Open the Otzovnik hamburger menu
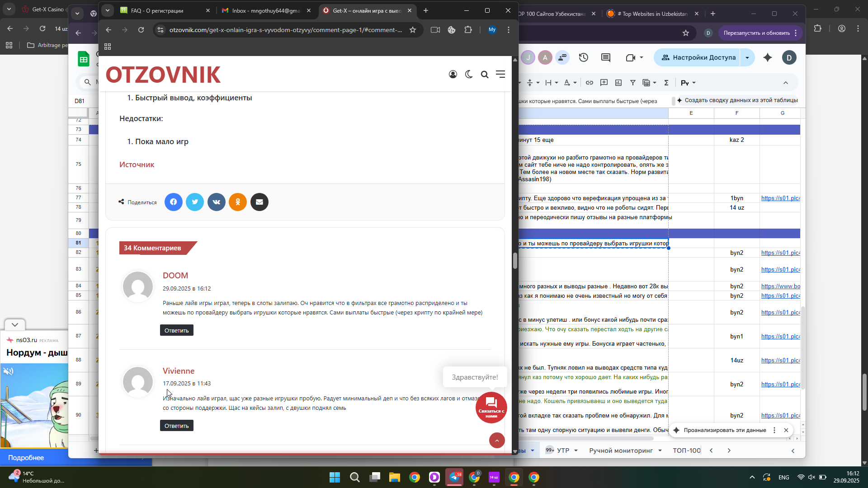Image resolution: width=868 pixels, height=488 pixels. pyautogui.click(x=500, y=74)
